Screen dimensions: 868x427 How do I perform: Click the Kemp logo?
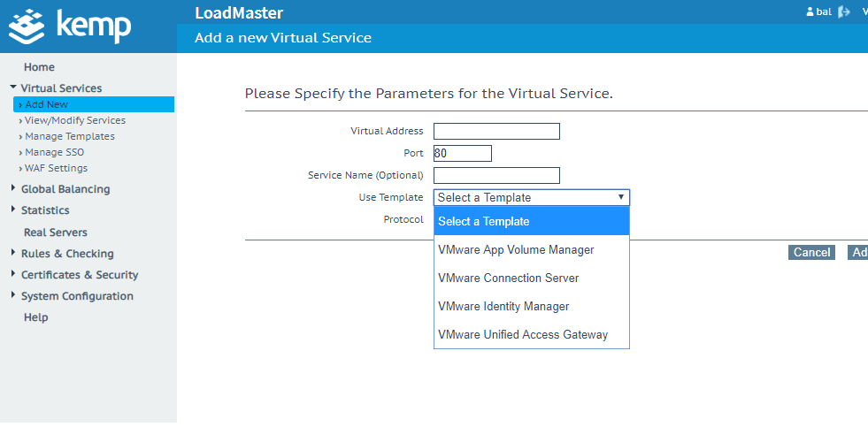coord(70,26)
